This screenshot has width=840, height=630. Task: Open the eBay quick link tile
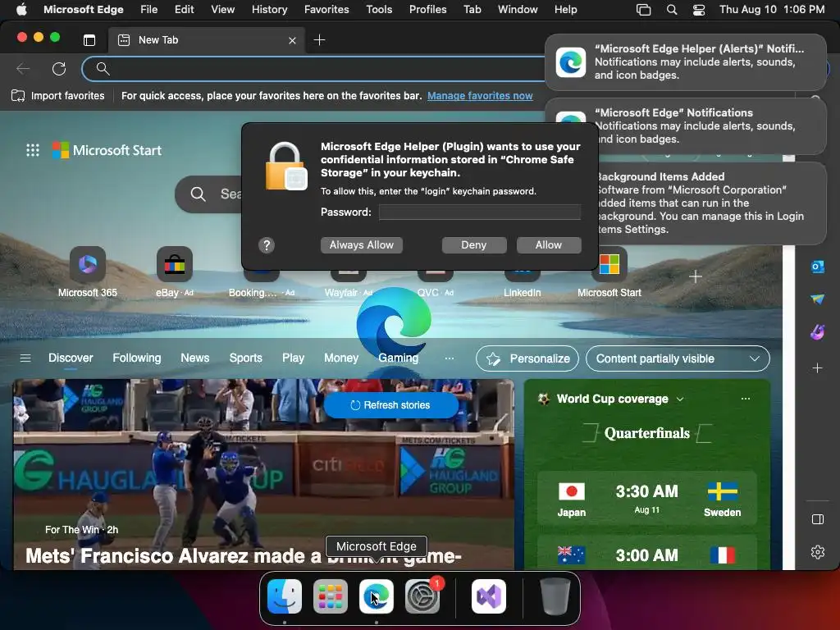point(175,272)
